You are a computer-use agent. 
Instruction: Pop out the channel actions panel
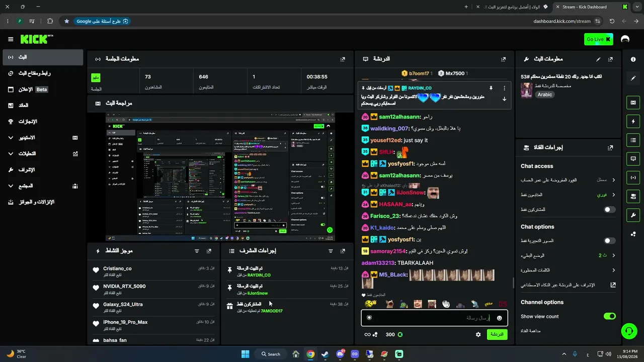pos(610,148)
